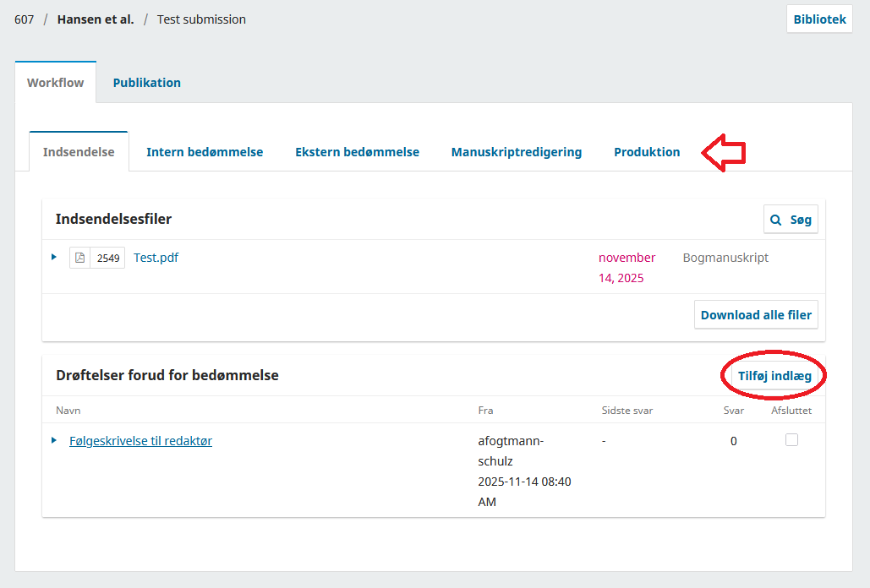Click Tilføj indlæg to add discussion
Viewport: 870px width, 588px height.
click(774, 376)
